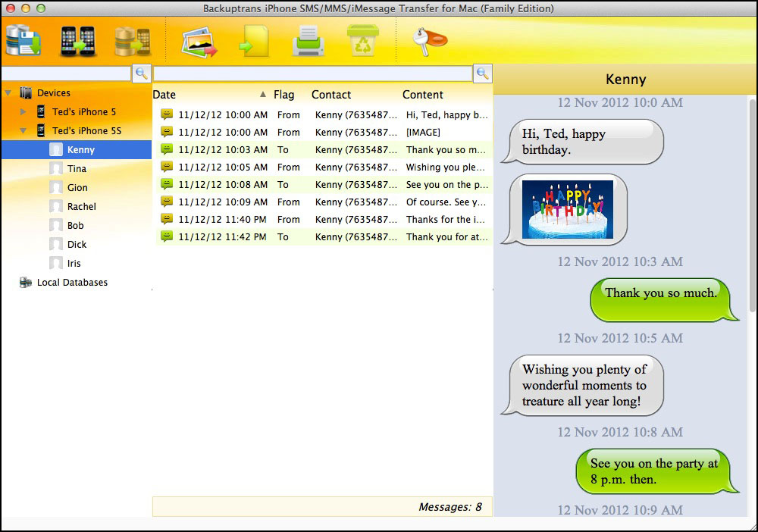Click the green recycle bin icon
The width and height of the screenshot is (758, 532).
pyautogui.click(x=362, y=41)
